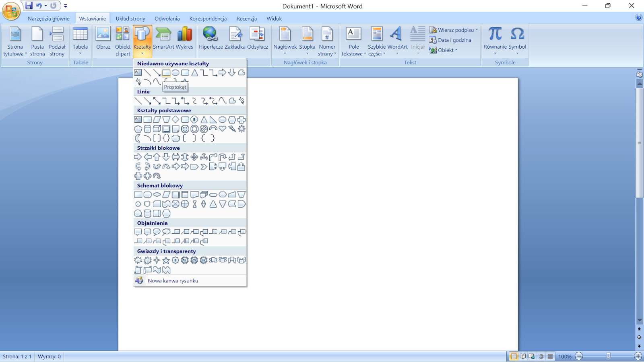The width and height of the screenshot is (644, 362).
Task: Click Nowa kanwa rysunku option
Action: [173, 281]
